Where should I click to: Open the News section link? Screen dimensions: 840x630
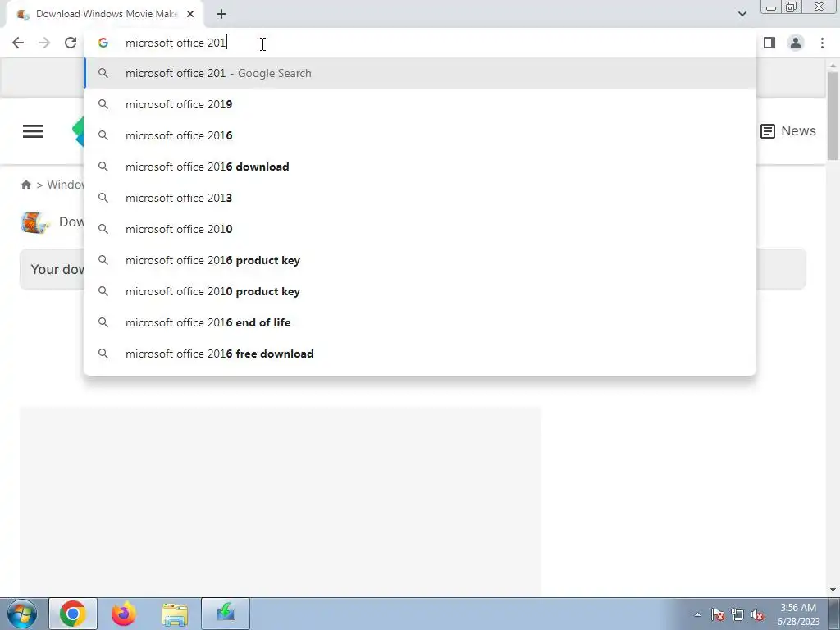[788, 130]
